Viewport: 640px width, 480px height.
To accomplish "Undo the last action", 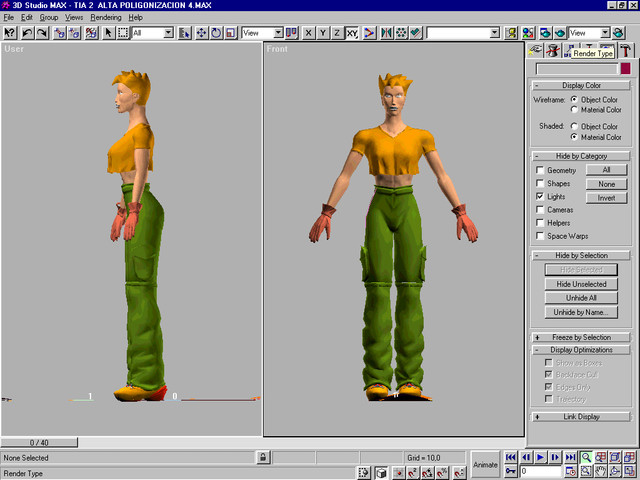I will (27, 33).
